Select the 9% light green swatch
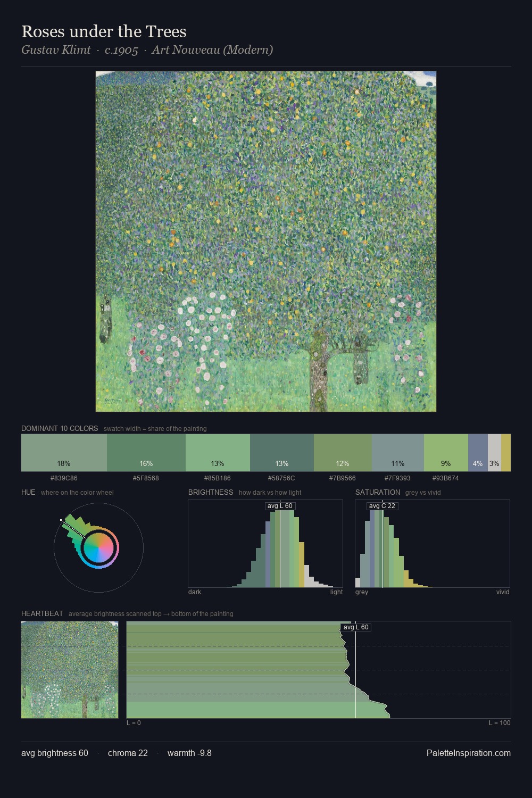This screenshot has height=798, width=532. pos(446,453)
